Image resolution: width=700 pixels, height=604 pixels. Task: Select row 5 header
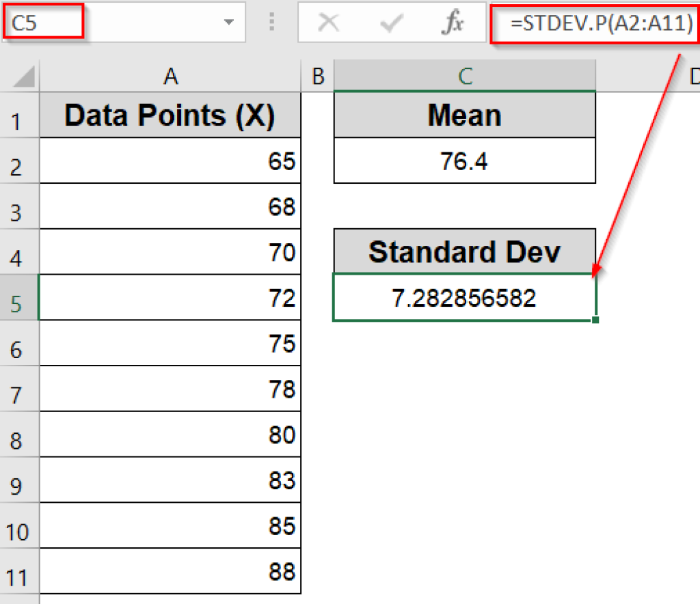[20, 297]
